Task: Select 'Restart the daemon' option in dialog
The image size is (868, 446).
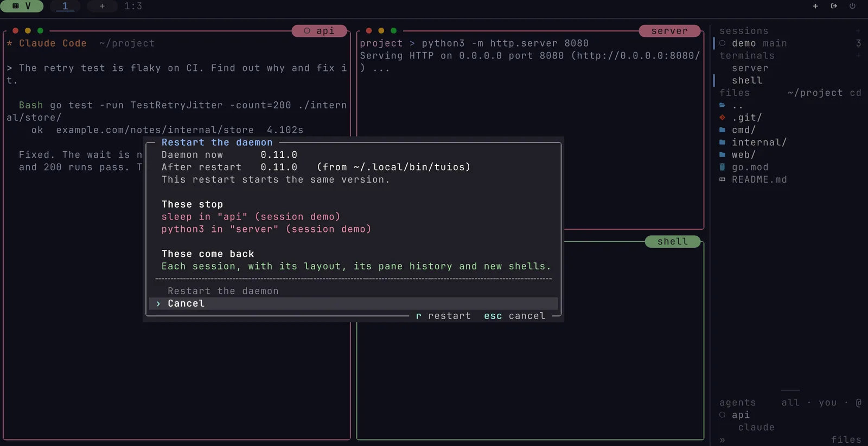Action: pos(353,291)
